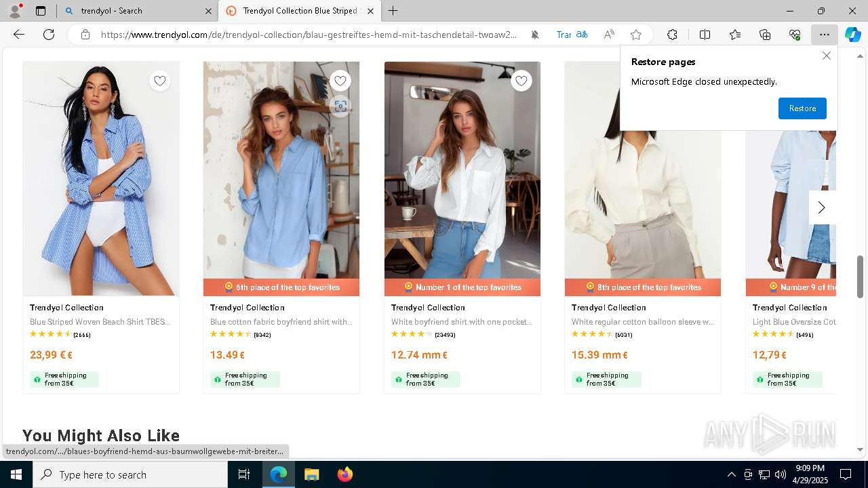Open White regular cotton balloon sleeve title
The height and width of the screenshot is (488, 868).
[x=643, y=322]
